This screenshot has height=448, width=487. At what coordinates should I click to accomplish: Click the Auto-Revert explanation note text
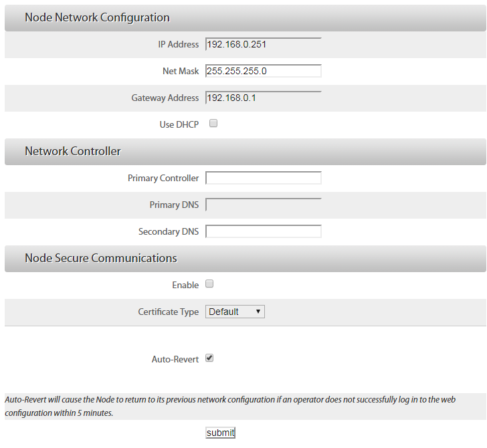click(x=229, y=407)
